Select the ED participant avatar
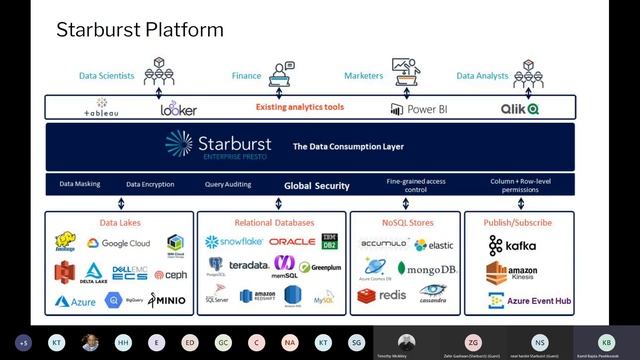The height and width of the screenshot is (360, 640). point(190,343)
